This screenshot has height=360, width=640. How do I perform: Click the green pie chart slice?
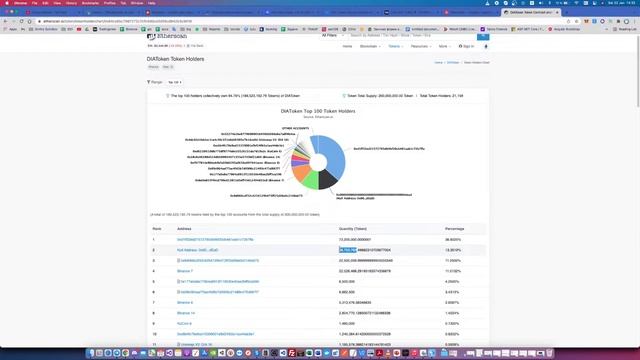(311, 180)
